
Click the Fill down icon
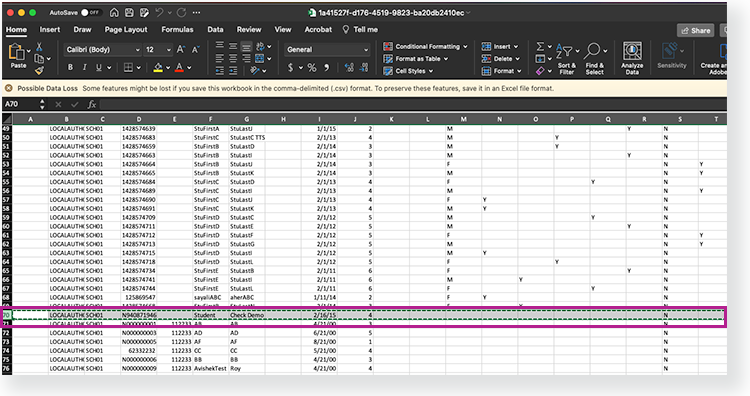point(540,59)
